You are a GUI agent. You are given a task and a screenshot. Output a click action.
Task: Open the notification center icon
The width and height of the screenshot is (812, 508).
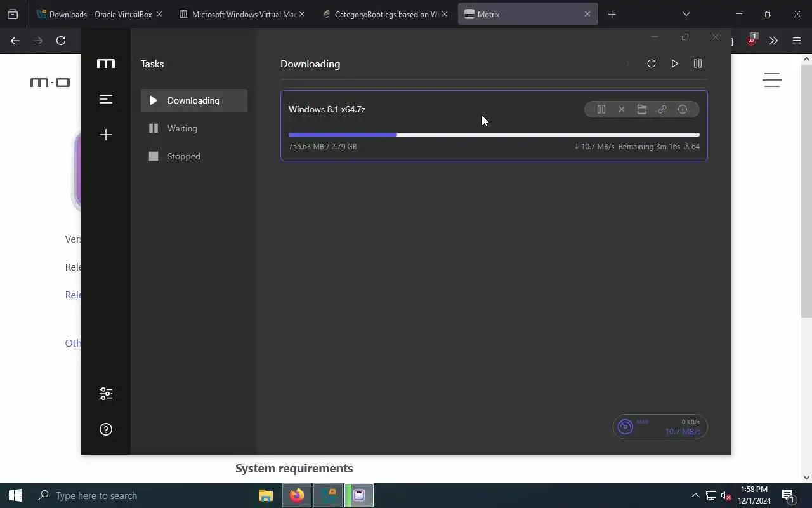click(x=789, y=495)
